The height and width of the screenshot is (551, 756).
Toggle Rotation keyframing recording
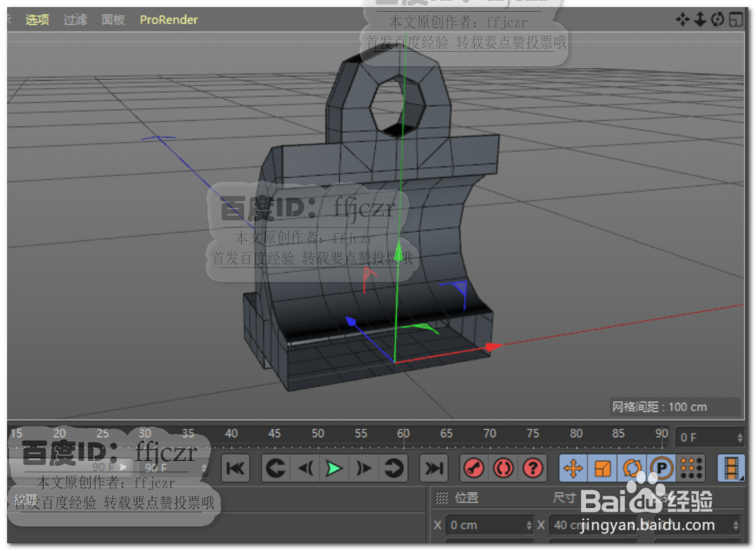coord(632,469)
